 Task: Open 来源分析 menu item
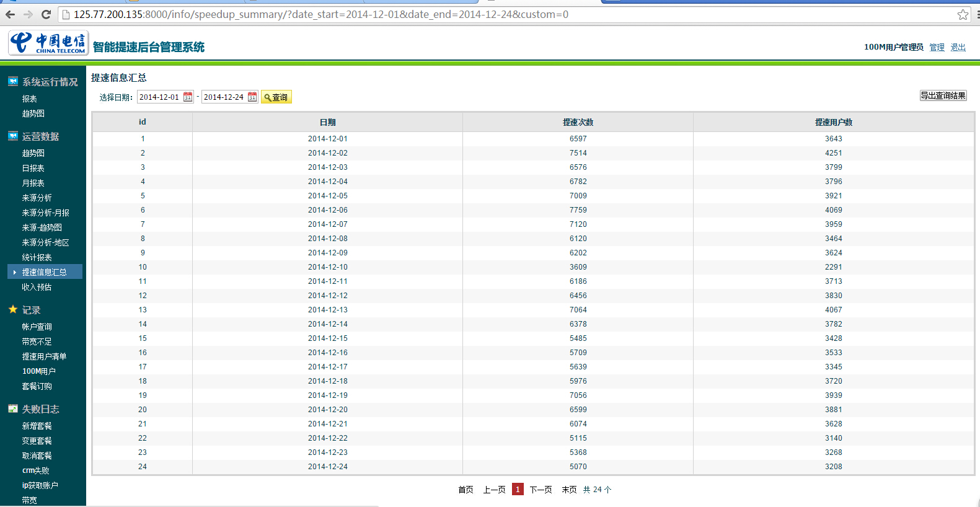(x=37, y=198)
